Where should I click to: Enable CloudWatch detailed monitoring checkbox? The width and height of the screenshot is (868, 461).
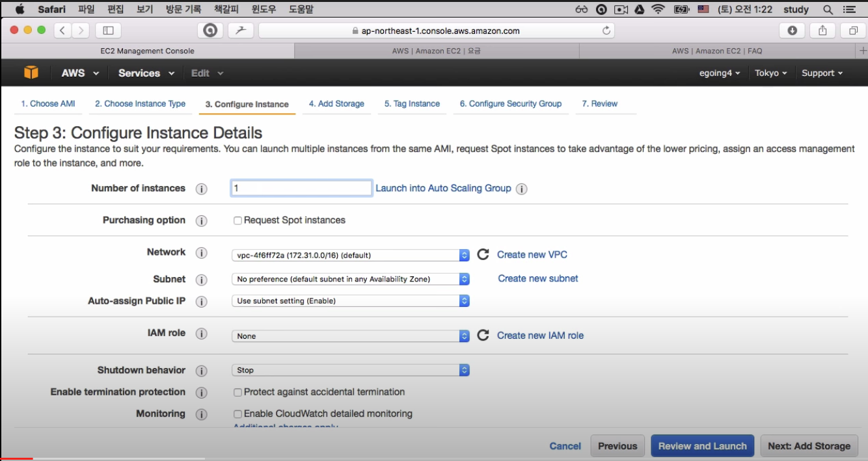coord(237,414)
